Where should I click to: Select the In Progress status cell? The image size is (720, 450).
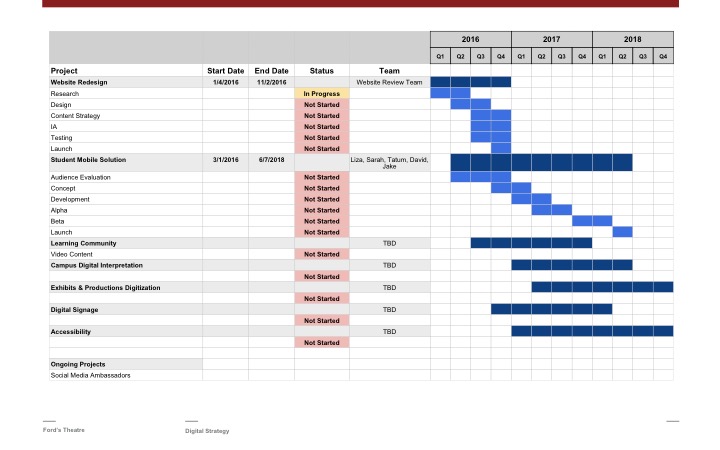[x=321, y=93]
